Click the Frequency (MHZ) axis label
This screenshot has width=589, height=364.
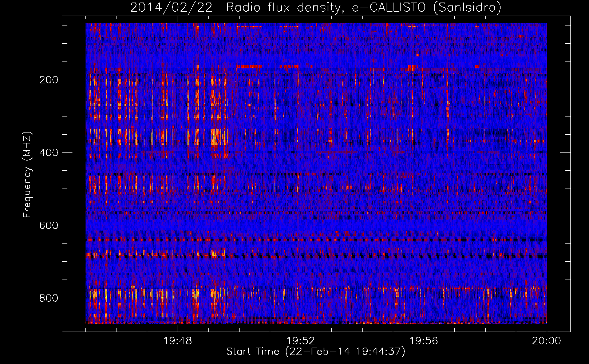pyautogui.click(x=27, y=174)
